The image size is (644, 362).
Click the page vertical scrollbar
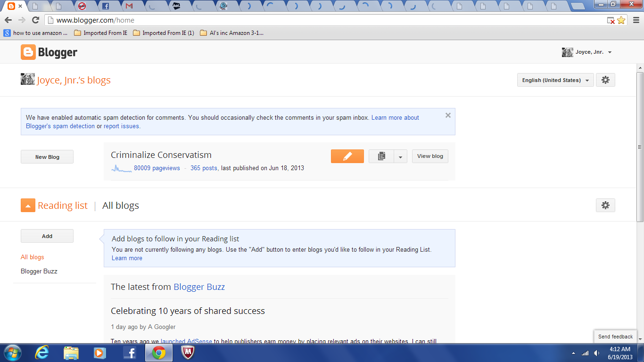point(640,147)
